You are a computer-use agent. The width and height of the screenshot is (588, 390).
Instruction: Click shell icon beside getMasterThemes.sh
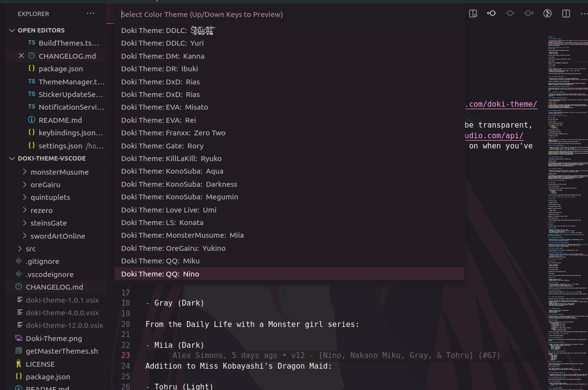click(19, 351)
